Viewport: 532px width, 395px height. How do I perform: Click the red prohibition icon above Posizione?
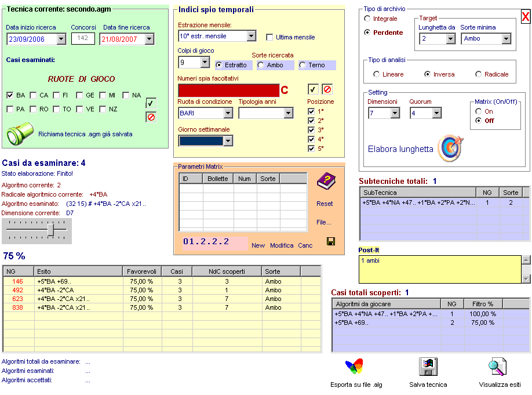327,89
